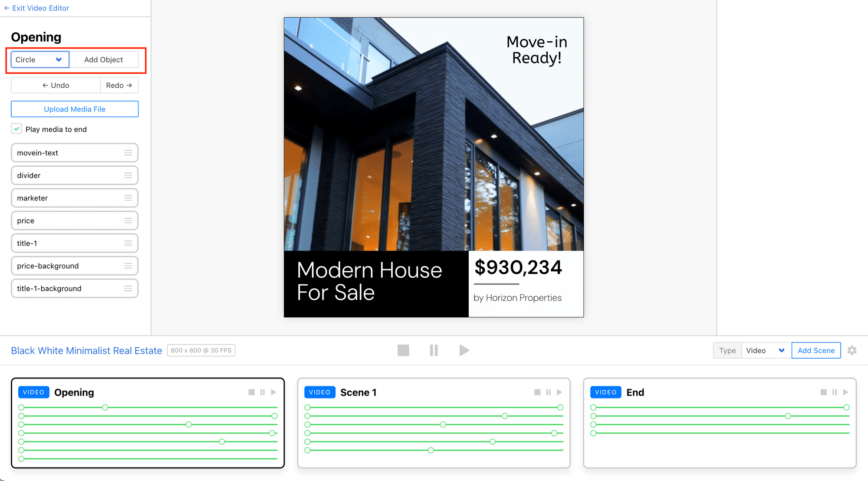Toggle the Play media to end checkbox
This screenshot has width=868, height=481.
16,129
